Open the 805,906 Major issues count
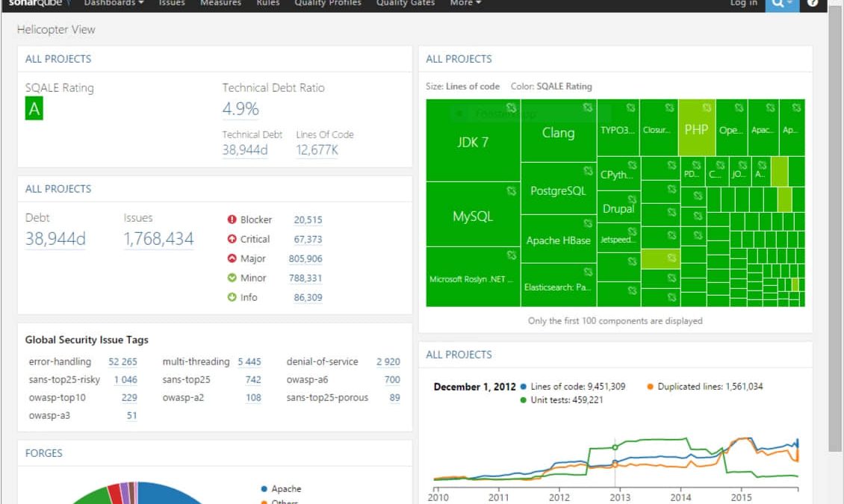The height and width of the screenshot is (504, 844). 305,259
